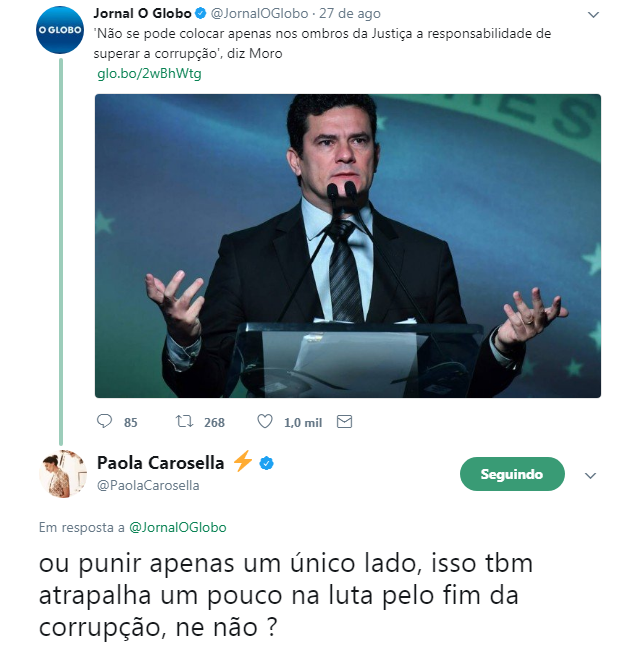
Task: Click the verified badge beside Paola Carosella
Action: (x=267, y=464)
